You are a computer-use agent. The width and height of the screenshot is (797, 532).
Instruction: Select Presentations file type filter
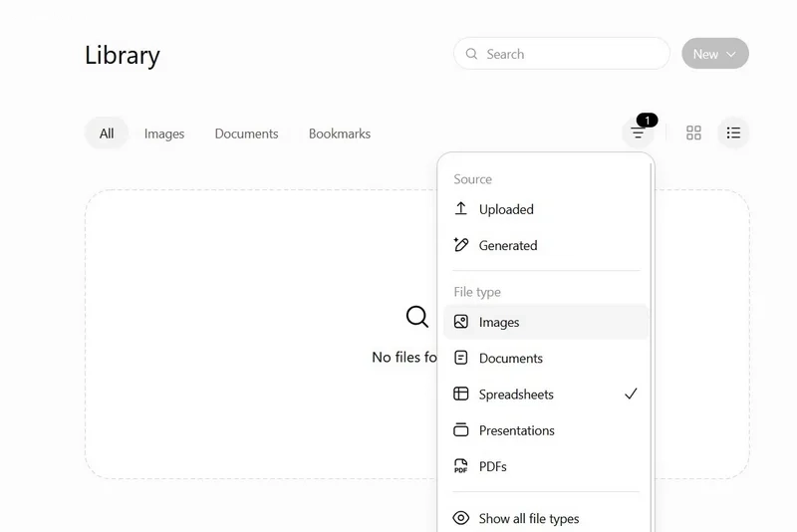(546, 429)
